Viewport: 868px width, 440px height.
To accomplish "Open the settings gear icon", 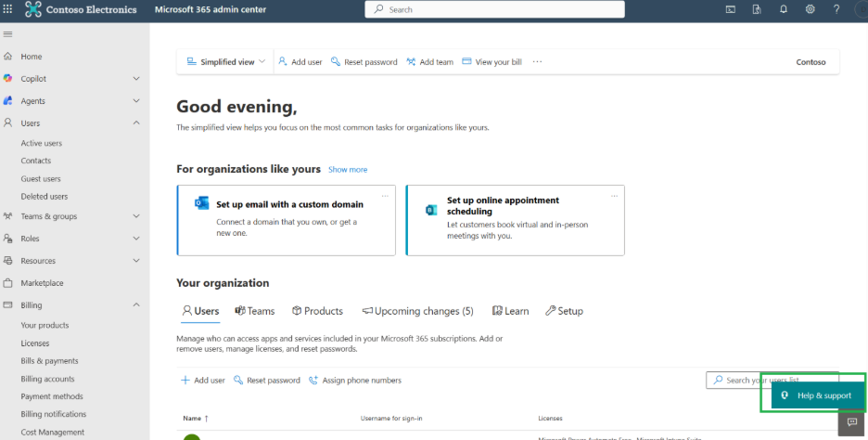I will point(810,9).
